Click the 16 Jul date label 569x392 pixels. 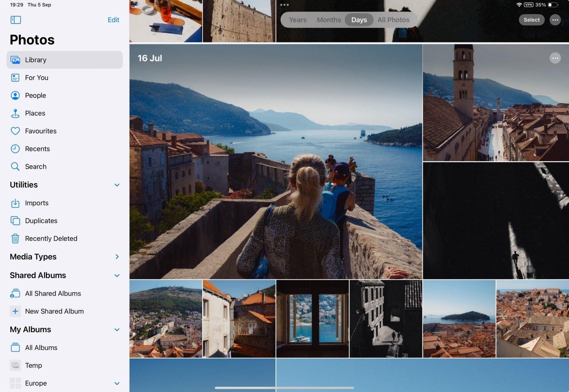tap(150, 58)
